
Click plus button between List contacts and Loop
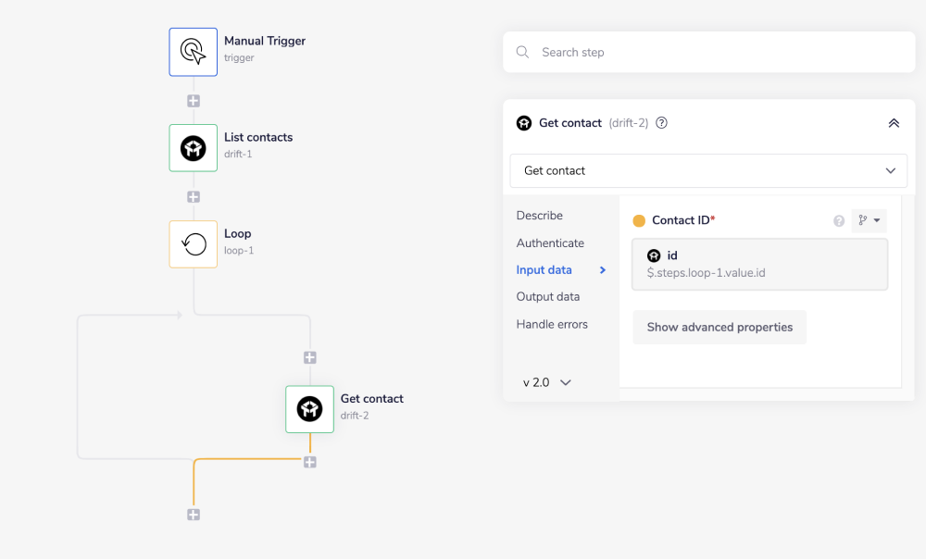194,196
